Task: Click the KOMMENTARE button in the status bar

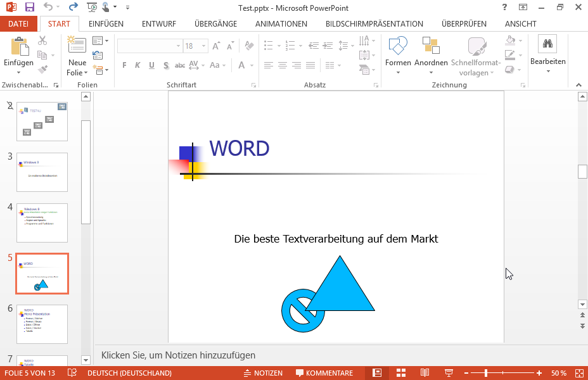Action: (x=324, y=373)
